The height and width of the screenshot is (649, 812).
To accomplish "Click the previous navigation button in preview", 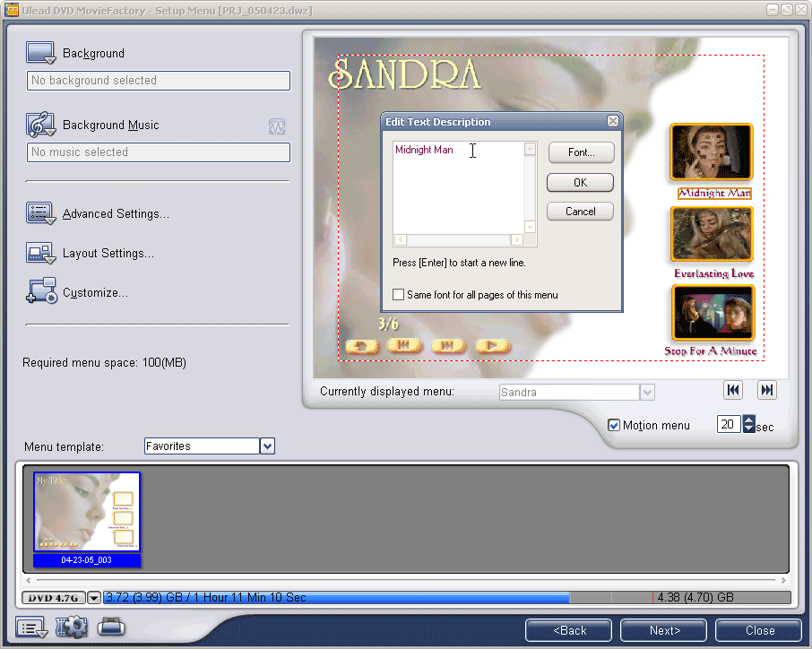I will pyautogui.click(x=404, y=345).
